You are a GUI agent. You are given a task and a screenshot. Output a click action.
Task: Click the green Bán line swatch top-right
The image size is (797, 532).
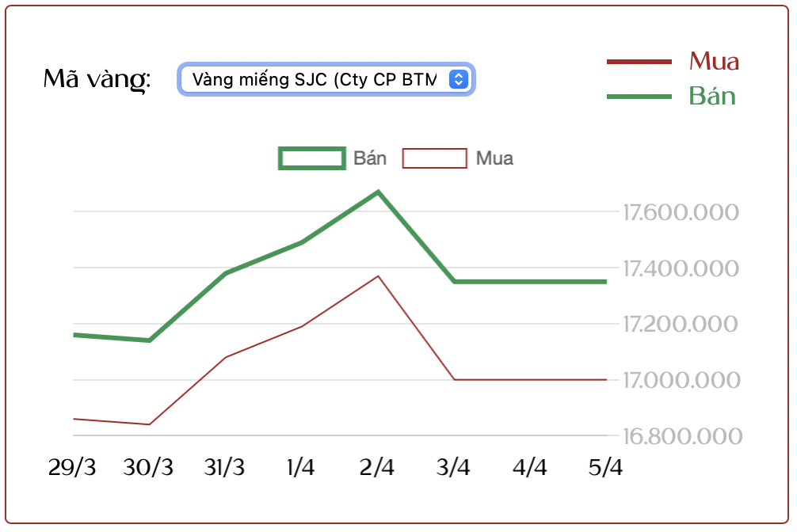coord(639,97)
